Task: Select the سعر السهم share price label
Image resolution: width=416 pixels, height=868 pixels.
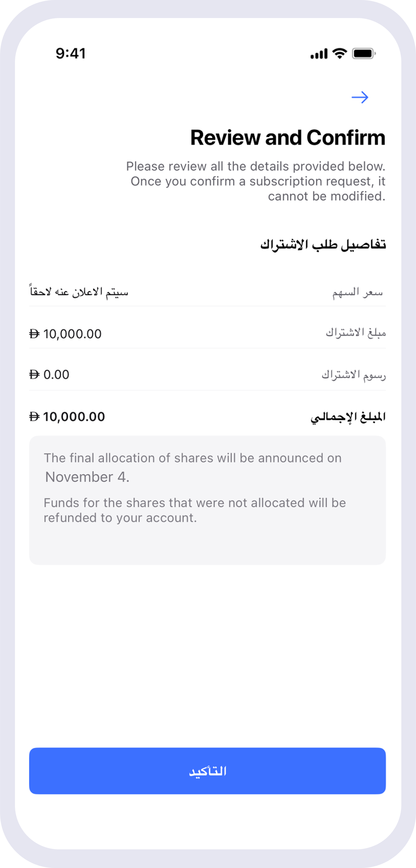Action: 357,292
